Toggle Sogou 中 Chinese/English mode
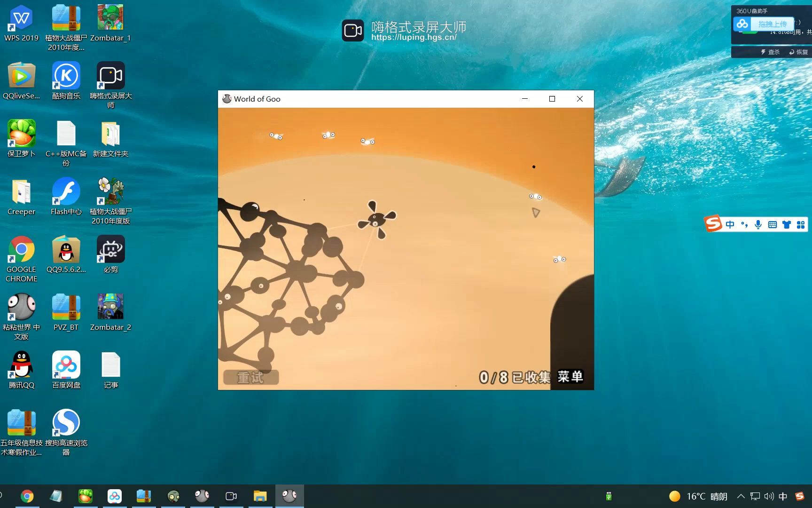The width and height of the screenshot is (812, 508). [x=730, y=224]
